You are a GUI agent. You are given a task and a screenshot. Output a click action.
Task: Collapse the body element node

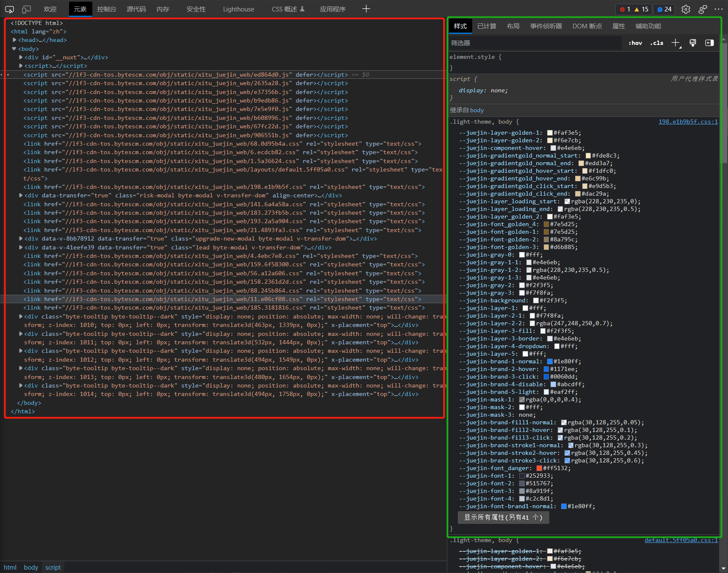coord(14,49)
